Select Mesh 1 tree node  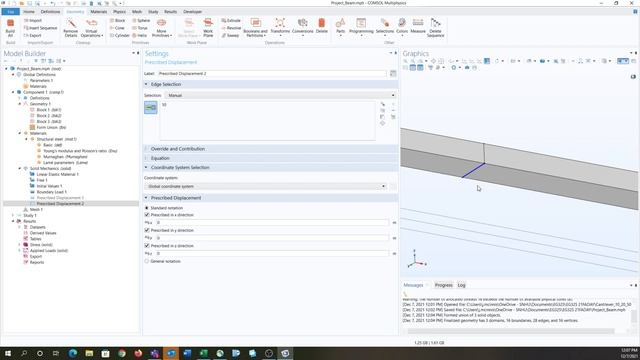coord(36,209)
